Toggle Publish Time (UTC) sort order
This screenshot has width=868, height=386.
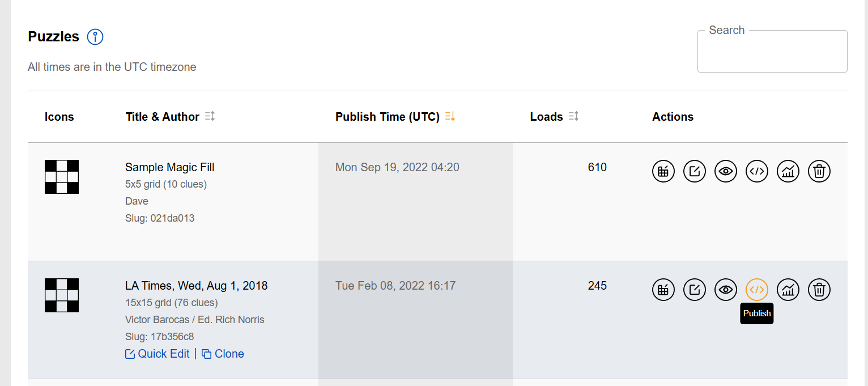(x=450, y=116)
